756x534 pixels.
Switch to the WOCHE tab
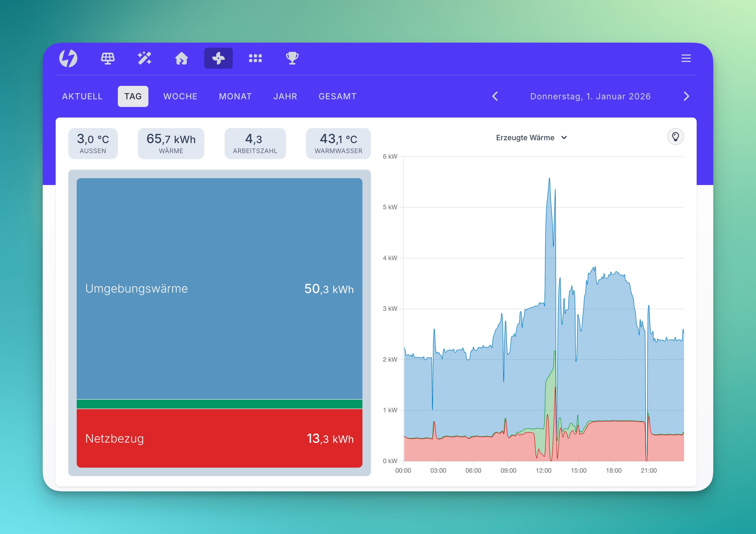tap(180, 96)
